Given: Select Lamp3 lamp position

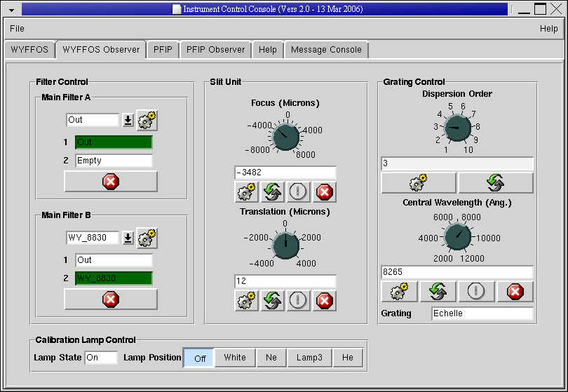Looking at the screenshot, I should point(309,358).
